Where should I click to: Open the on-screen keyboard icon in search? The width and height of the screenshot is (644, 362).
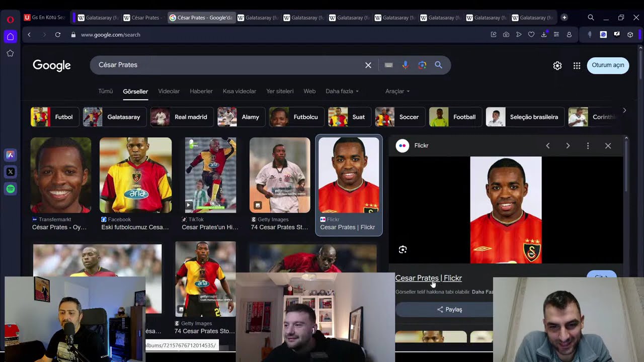click(x=388, y=65)
